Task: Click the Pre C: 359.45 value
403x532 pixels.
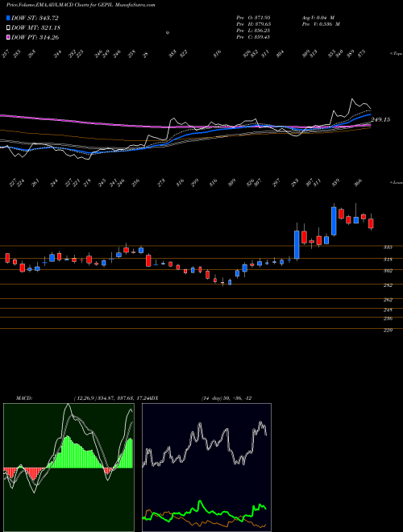Action: (253, 37)
